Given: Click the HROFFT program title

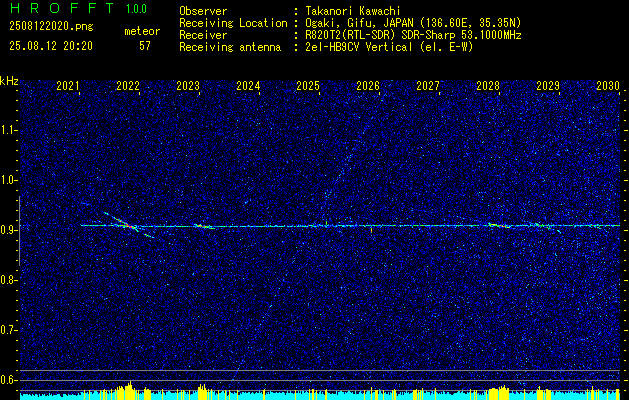Looking at the screenshot, I should (x=62, y=8).
